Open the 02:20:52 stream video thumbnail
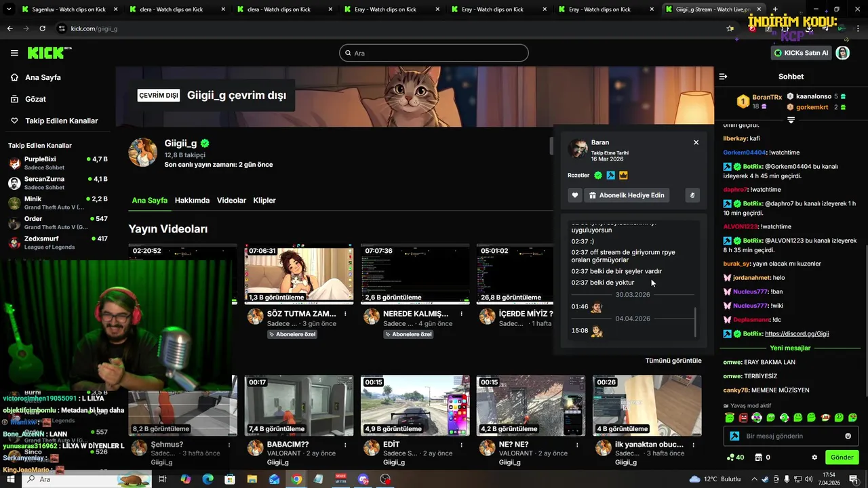 pos(183,274)
